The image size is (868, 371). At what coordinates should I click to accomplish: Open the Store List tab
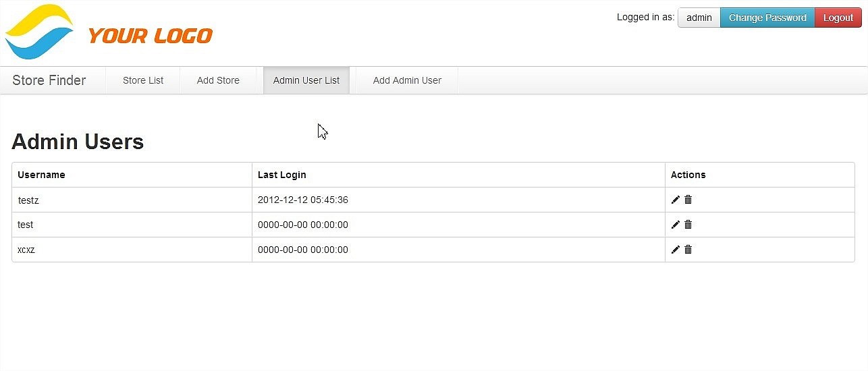(143, 80)
